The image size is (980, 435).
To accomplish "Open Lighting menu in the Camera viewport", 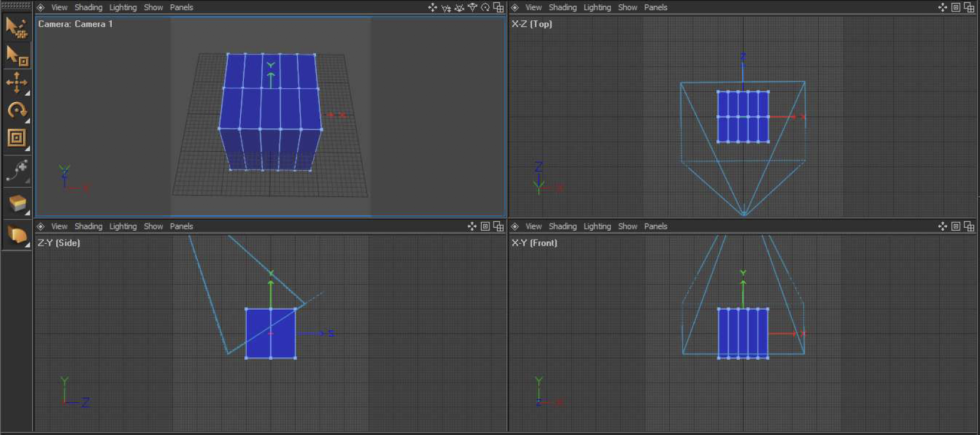I will pyautogui.click(x=122, y=8).
